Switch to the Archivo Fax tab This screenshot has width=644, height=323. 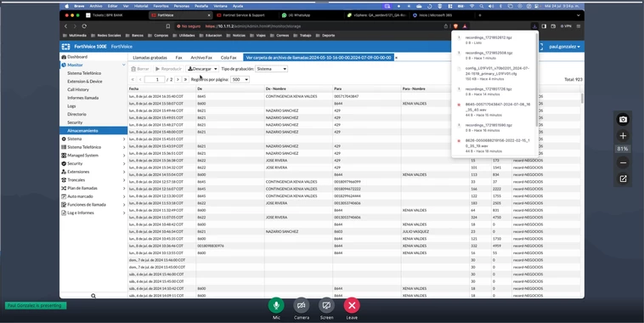pyautogui.click(x=201, y=58)
